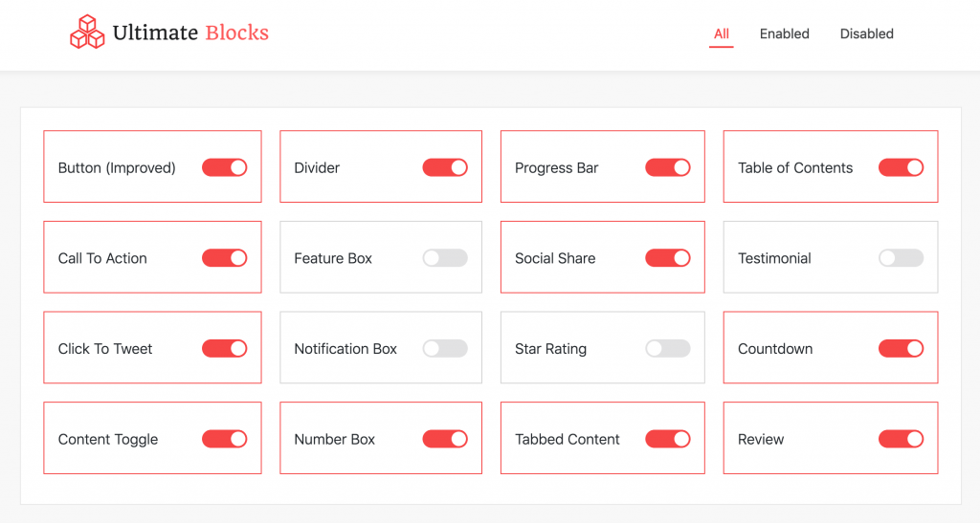This screenshot has height=523, width=980.
Task: Switch to the Enabled tab
Action: click(x=785, y=33)
